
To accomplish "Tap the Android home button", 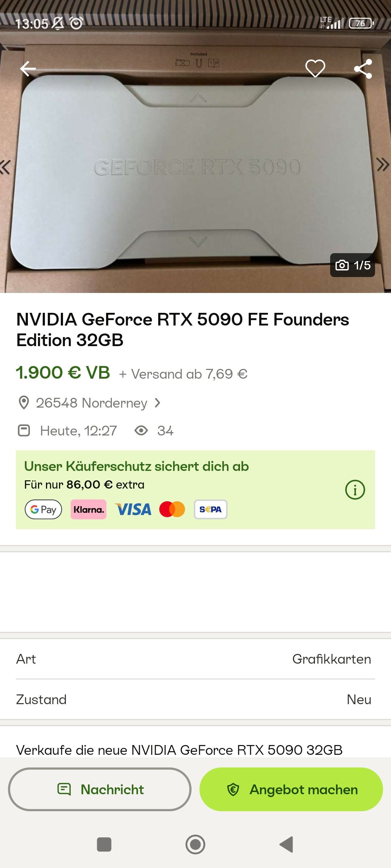I will click(x=195, y=844).
